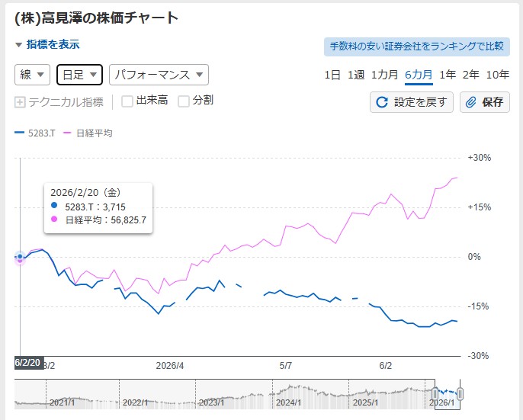Enable the 分割 checkbox
Image resolution: width=523 pixels, height=420 pixels.
tap(184, 101)
